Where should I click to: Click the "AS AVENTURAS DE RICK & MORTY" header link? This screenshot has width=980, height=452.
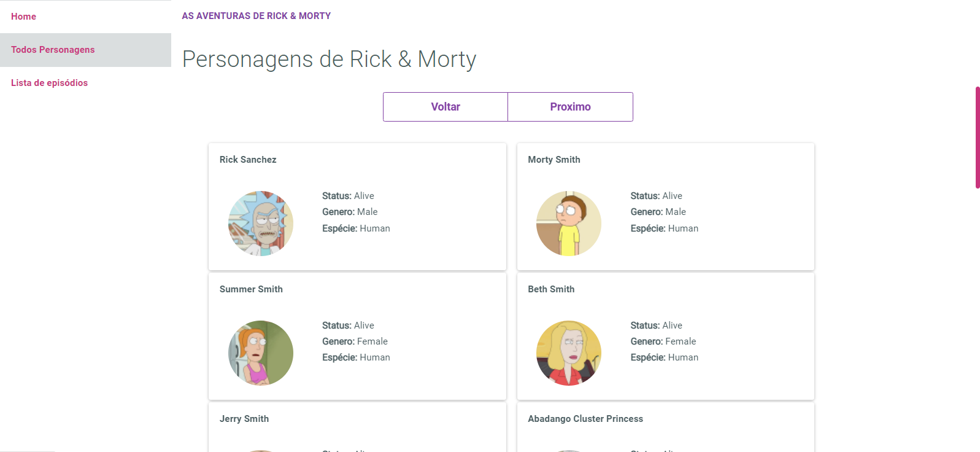(x=257, y=15)
